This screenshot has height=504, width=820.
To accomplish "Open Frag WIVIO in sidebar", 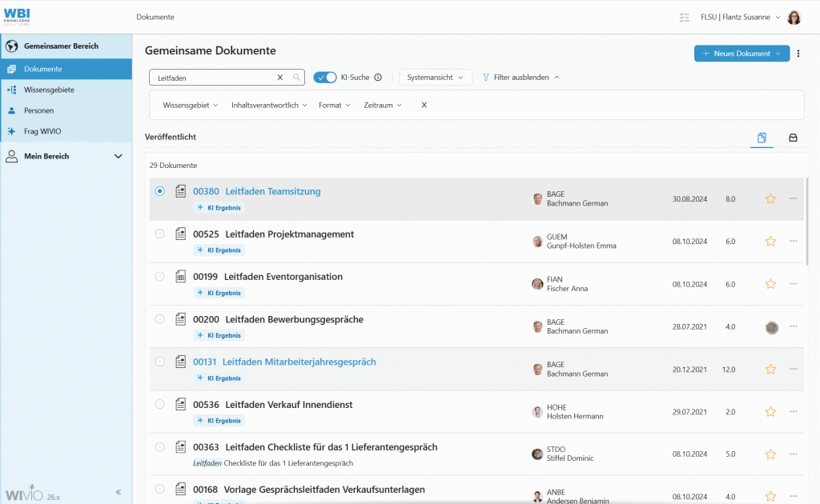I will point(42,131).
